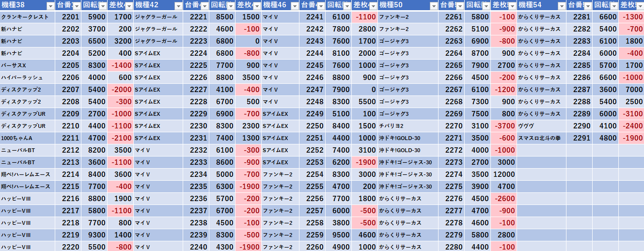Viewport: 644px width, 251px height.
Task: Select the machine name cell beside 2272
Action: coord(408,150)
